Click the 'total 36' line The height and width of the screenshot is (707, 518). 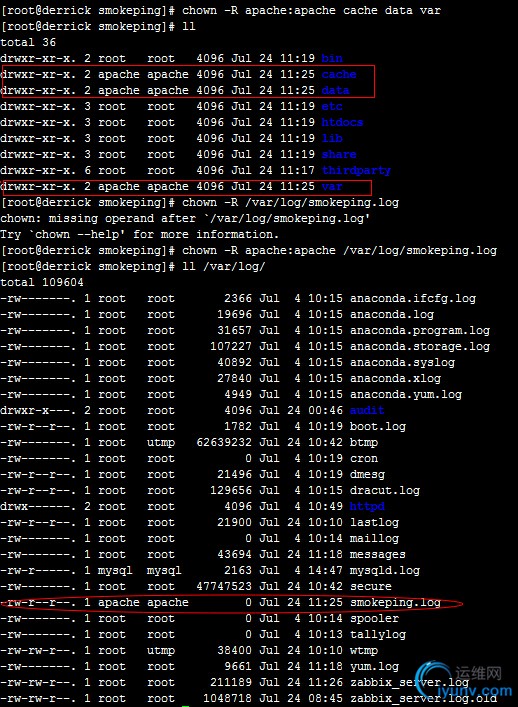(x=28, y=42)
